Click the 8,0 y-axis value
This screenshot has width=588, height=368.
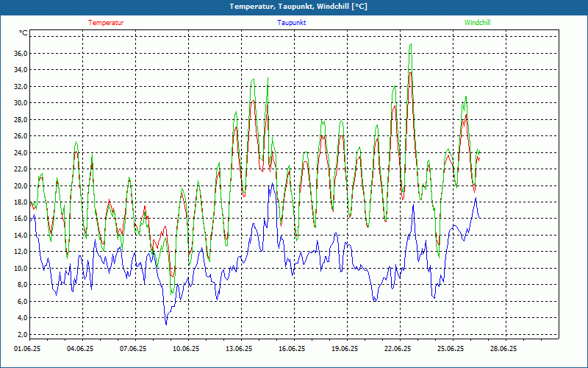22,285
